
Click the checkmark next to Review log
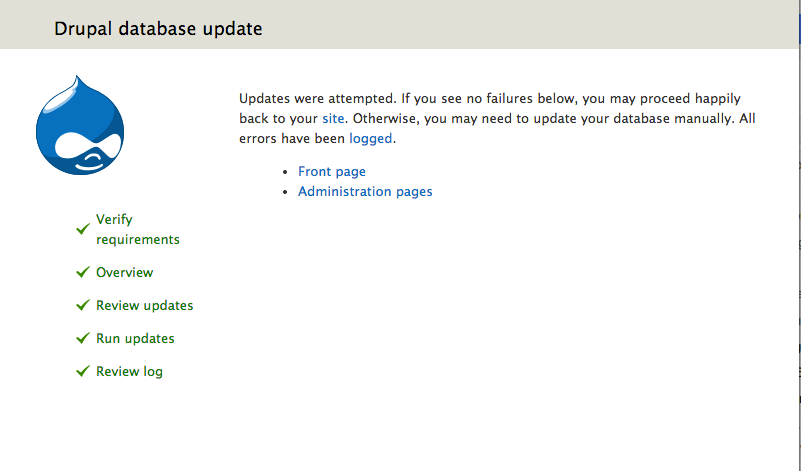pos(83,371)
